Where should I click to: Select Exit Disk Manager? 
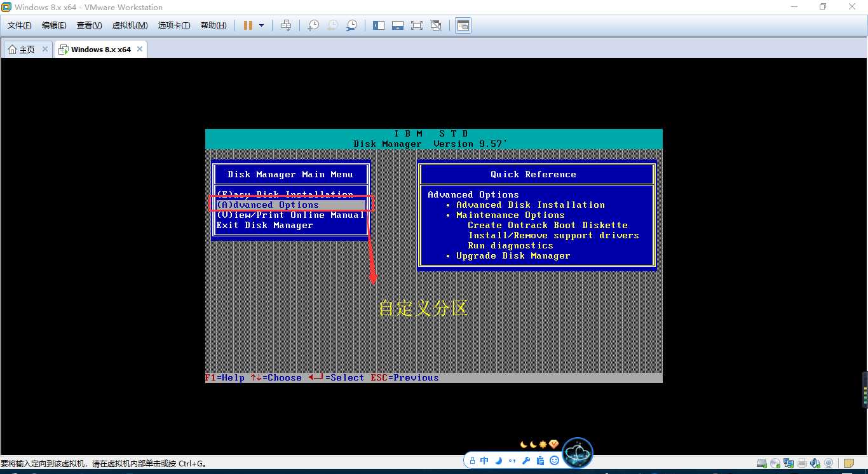[x=264, y=225]
